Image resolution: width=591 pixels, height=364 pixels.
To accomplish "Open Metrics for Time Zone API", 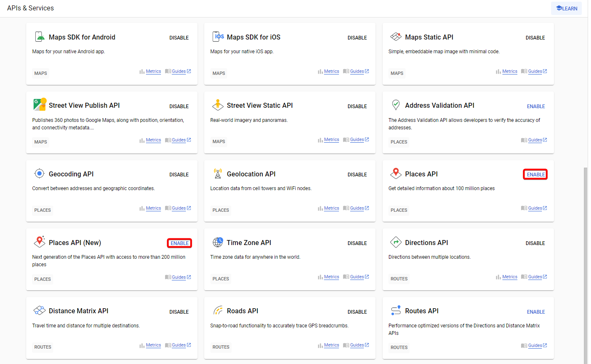I will click(x=331, y=277).
